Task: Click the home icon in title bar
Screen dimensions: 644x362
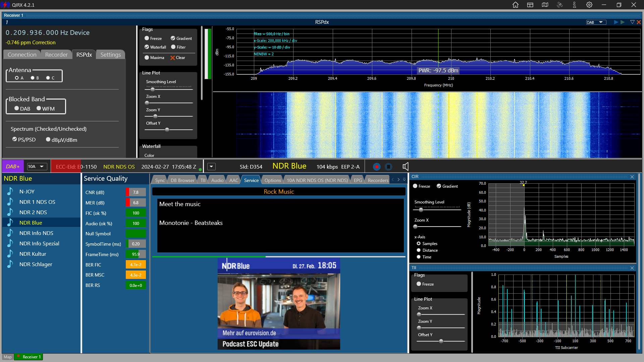Action: 516,5
